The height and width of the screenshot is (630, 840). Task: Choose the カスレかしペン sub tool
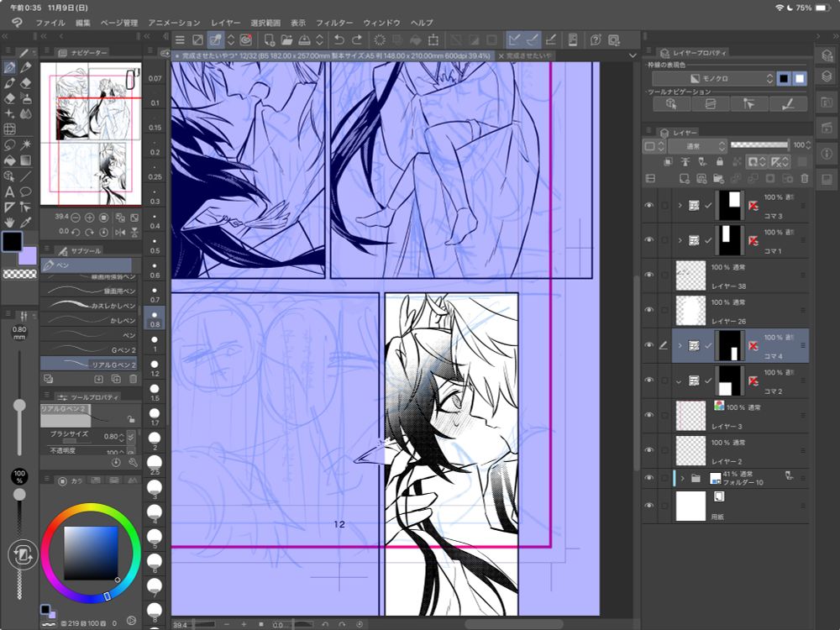click(88, 305)
